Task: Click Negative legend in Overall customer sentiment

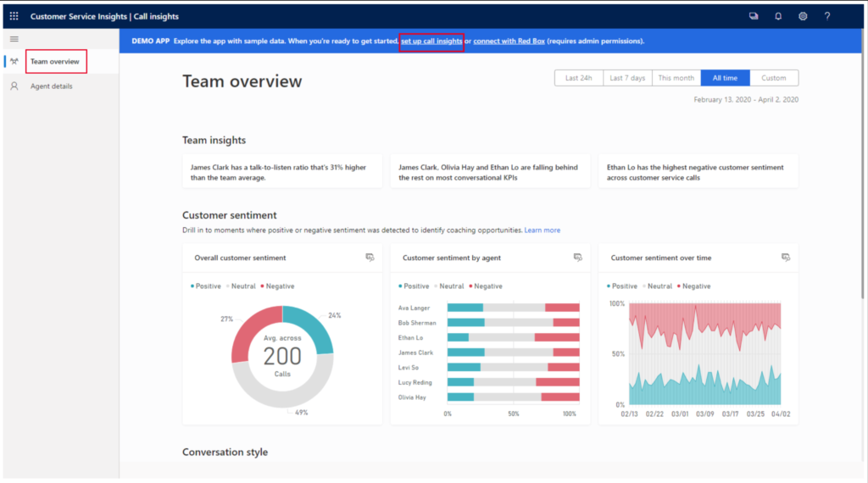Action: click(277, 286)
